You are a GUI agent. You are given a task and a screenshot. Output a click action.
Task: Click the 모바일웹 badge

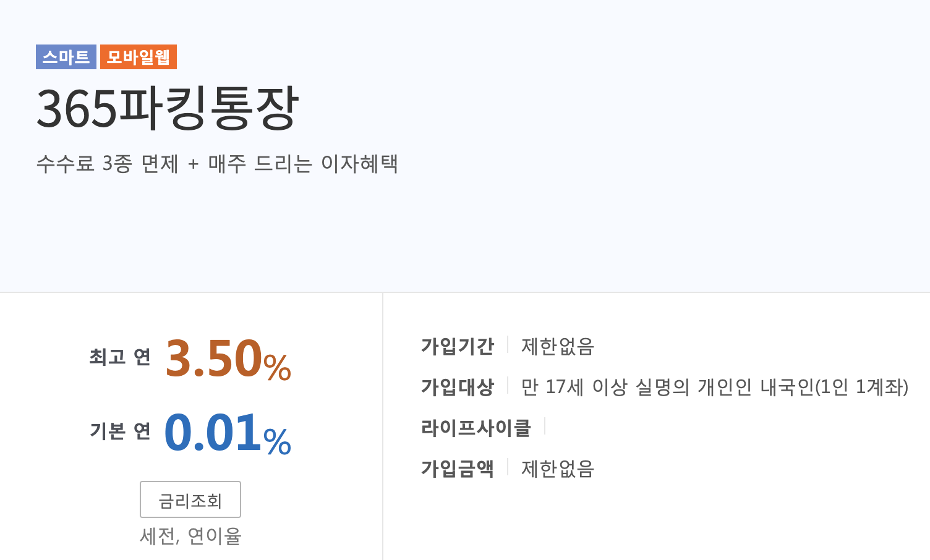coord(138,57)
